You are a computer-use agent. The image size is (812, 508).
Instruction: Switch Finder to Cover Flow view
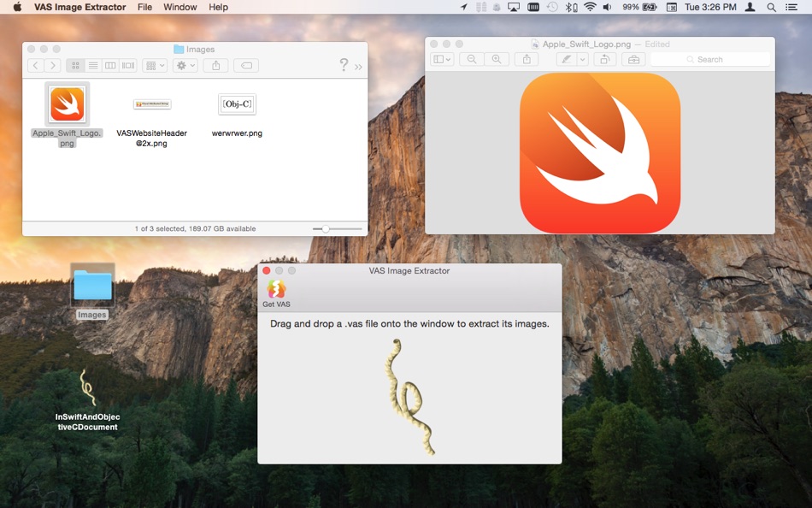click(x=128, y=65)
